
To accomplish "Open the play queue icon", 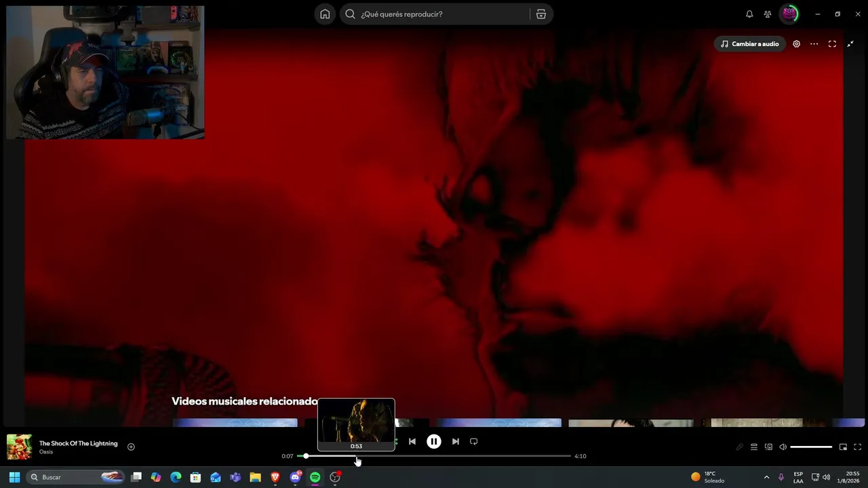I will pos(753,447).
